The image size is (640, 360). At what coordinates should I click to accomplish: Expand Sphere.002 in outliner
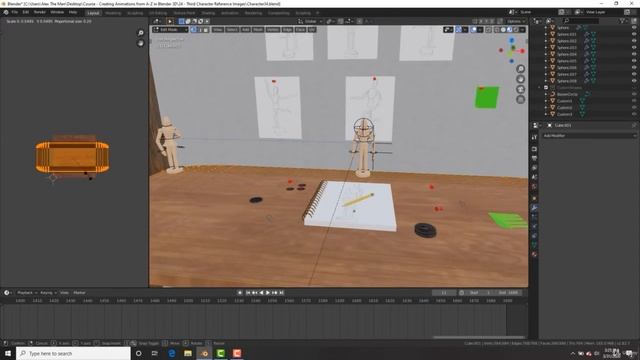546,41
